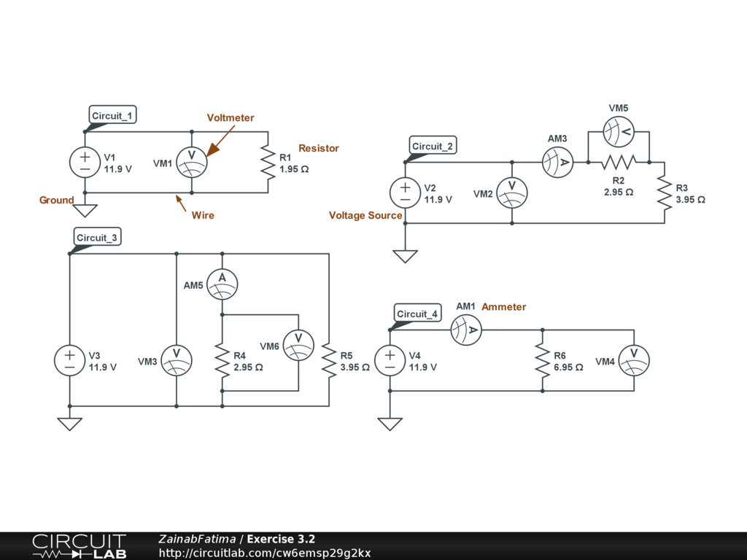Select the ground symbol below V2

[x=405, y=256]
